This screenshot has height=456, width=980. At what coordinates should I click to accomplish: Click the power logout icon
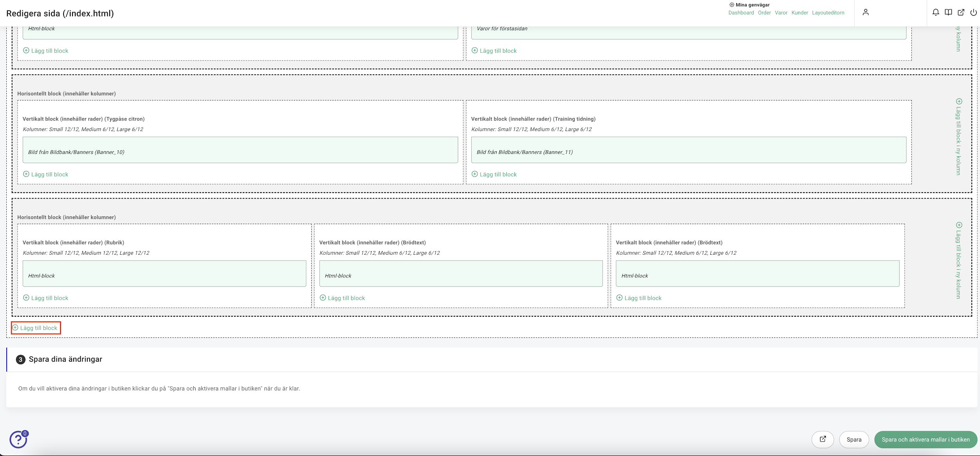tap(973, 13)
